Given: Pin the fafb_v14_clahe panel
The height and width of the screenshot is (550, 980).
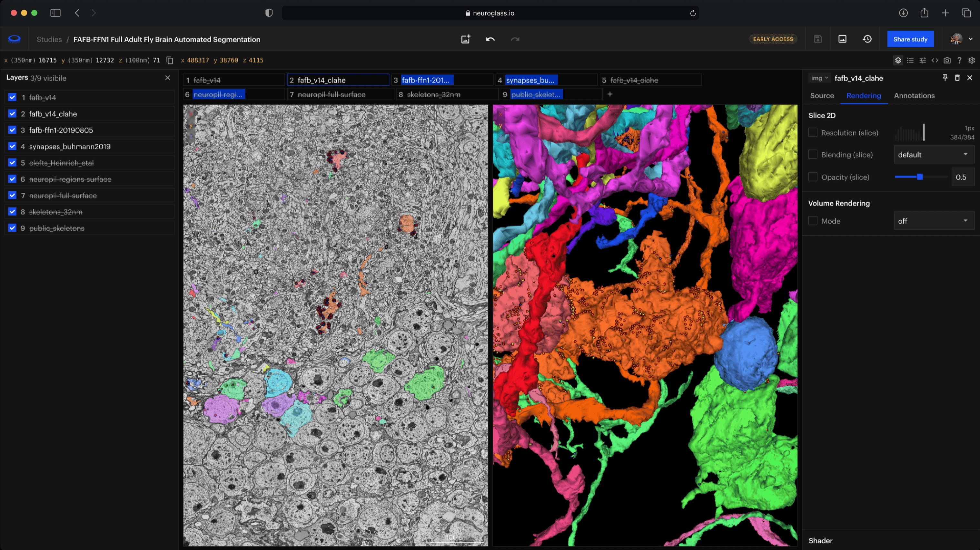Looking at the screenshot, I should pos(945,78).
